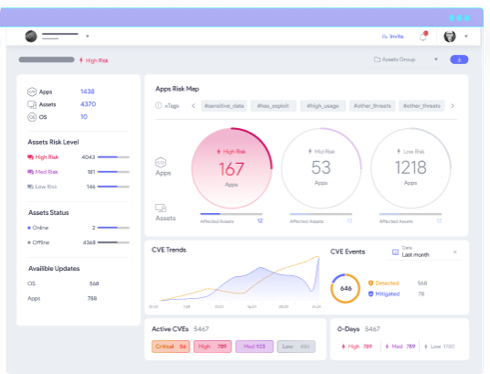Click the Online status progress bar
This screenshot has width=490, height=374.
tap(113, 228)
